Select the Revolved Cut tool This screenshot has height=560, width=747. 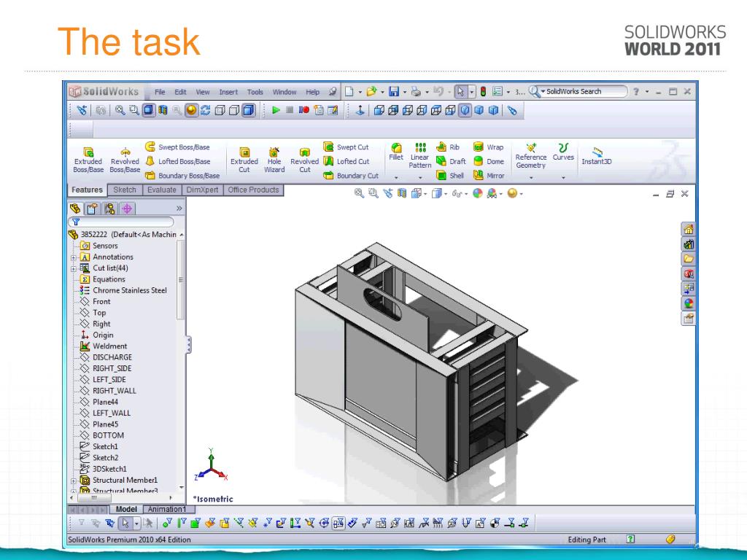[x=304, y=160]
